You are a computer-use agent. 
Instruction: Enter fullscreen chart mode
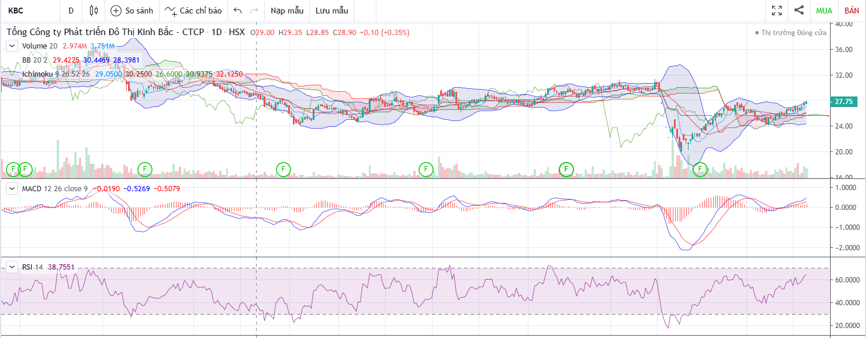pos(777,11)
